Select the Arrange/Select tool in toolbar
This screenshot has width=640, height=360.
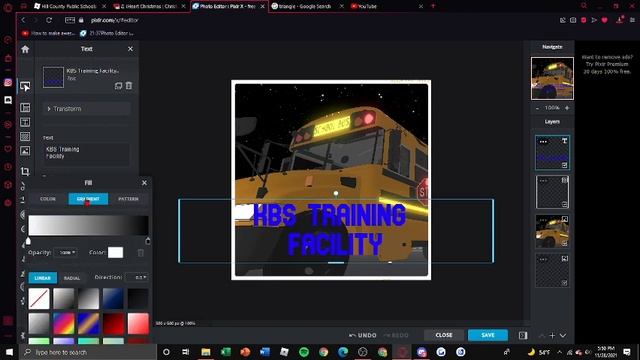pos(25,87)
